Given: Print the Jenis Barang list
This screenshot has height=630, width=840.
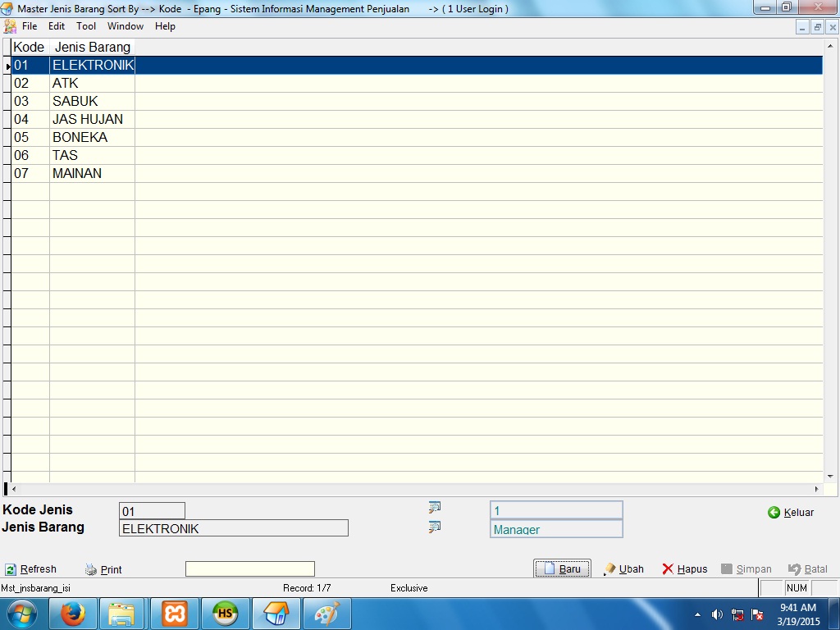Looking at the screenshot, I should click(103, 569).
